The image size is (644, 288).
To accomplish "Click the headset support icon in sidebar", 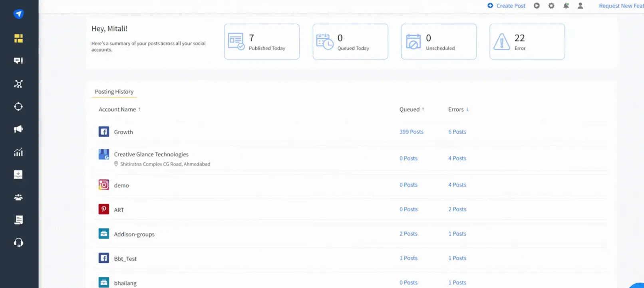I will coord(18,243).
